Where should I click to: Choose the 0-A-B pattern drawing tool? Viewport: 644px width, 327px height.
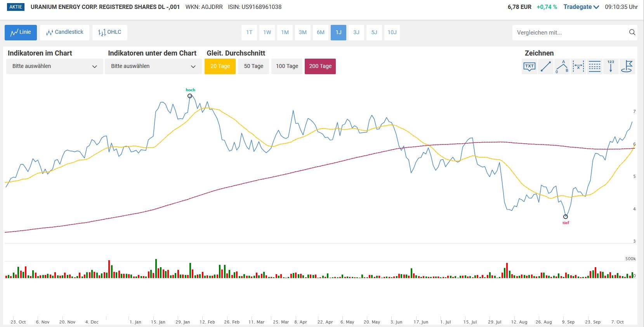pyautogui.click(x=562, y=66)
